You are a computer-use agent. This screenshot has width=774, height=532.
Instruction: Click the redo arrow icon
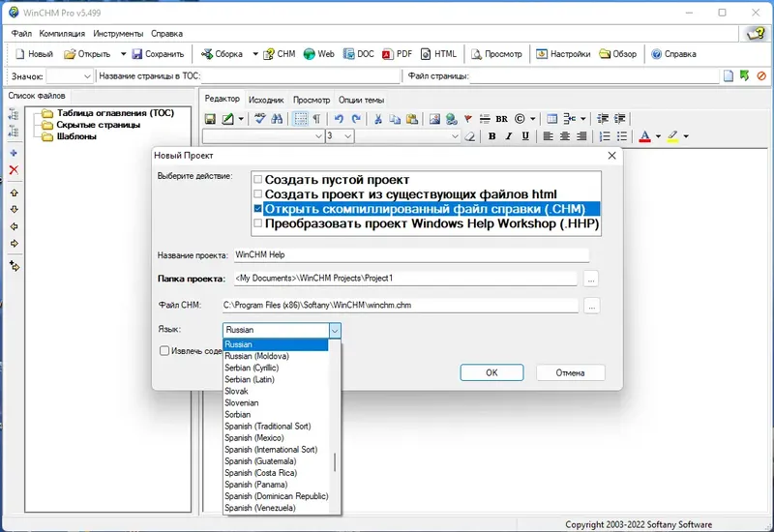click(x=356, y=119)
